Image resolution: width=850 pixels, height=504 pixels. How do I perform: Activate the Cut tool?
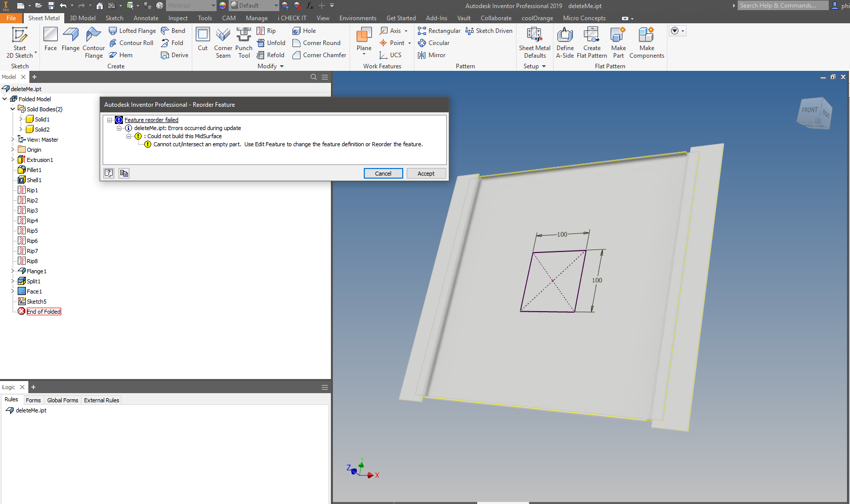[x=202, y=40]
